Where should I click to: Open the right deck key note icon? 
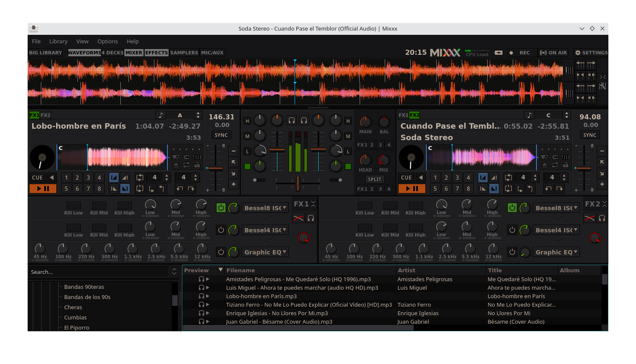point(529,115)
